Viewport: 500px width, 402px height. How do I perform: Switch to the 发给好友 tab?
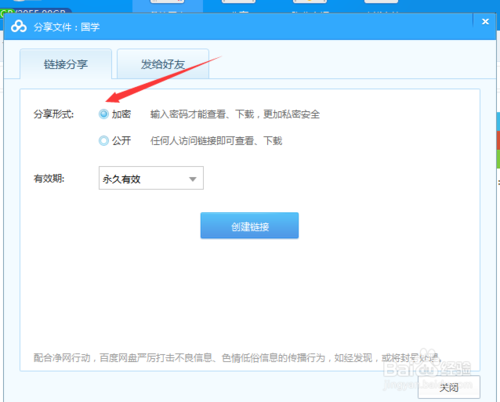(163, 64)
